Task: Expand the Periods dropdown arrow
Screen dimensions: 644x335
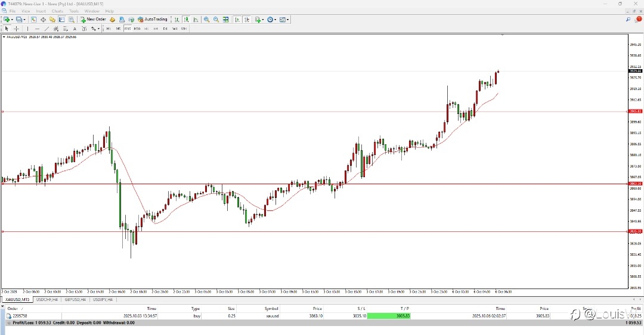Action: [x=275, y=20]
